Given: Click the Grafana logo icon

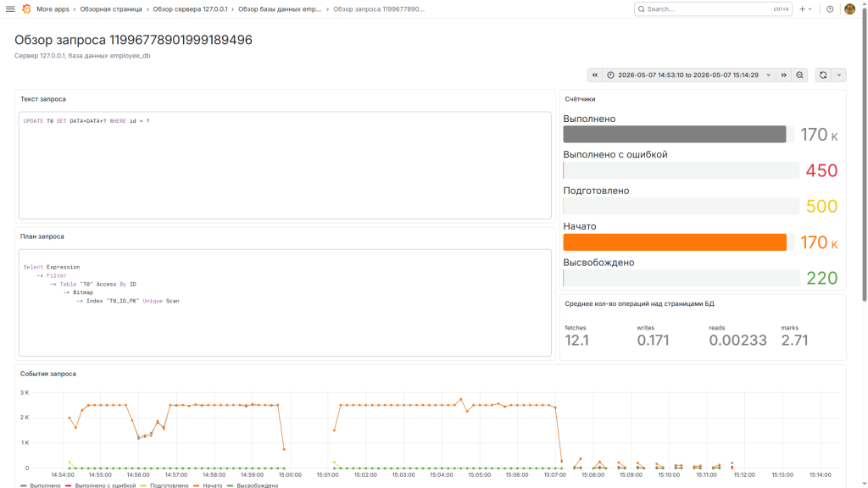Looking at the screenshot, I should [26, 8].
